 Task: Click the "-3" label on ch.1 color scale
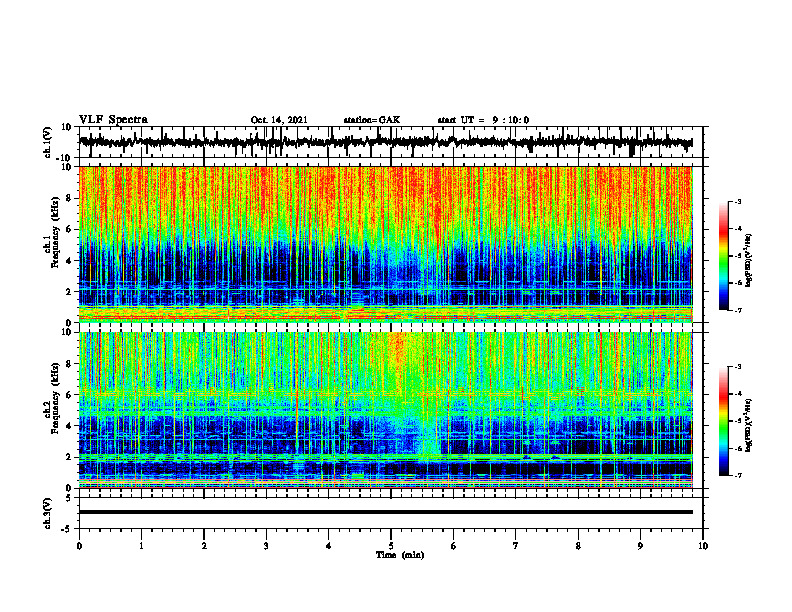(x=738, y=202)
